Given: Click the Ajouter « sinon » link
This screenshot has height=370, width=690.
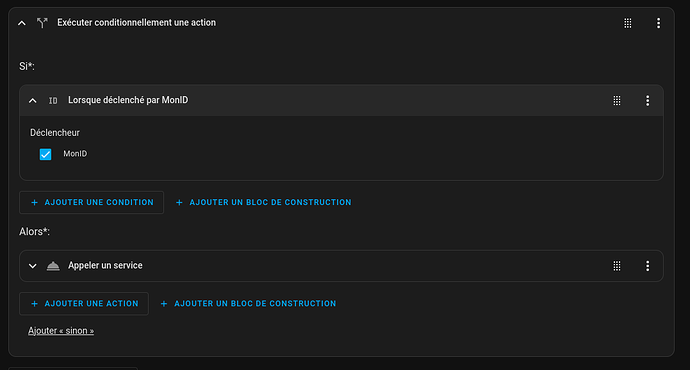Looking at the screenshot, I should tap(61, 331).
